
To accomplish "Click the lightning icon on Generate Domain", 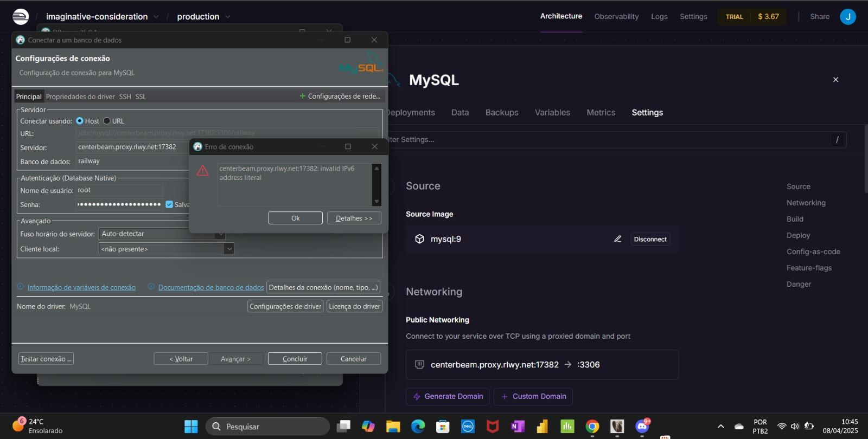I will click(417, 397).
